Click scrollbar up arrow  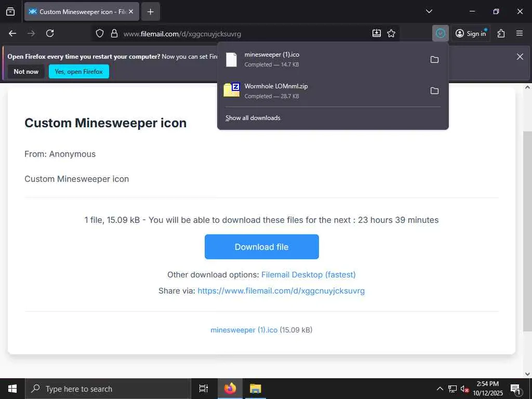point(527,87)
